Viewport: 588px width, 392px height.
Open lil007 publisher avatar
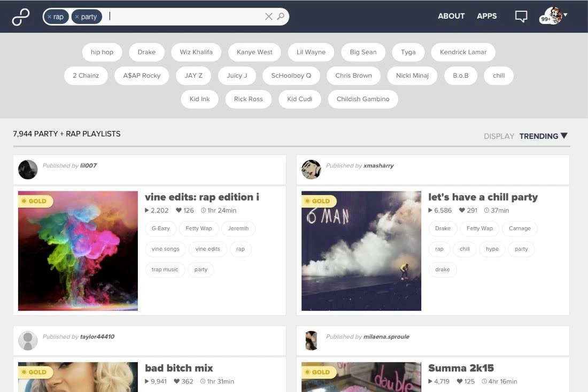(28, 170)
